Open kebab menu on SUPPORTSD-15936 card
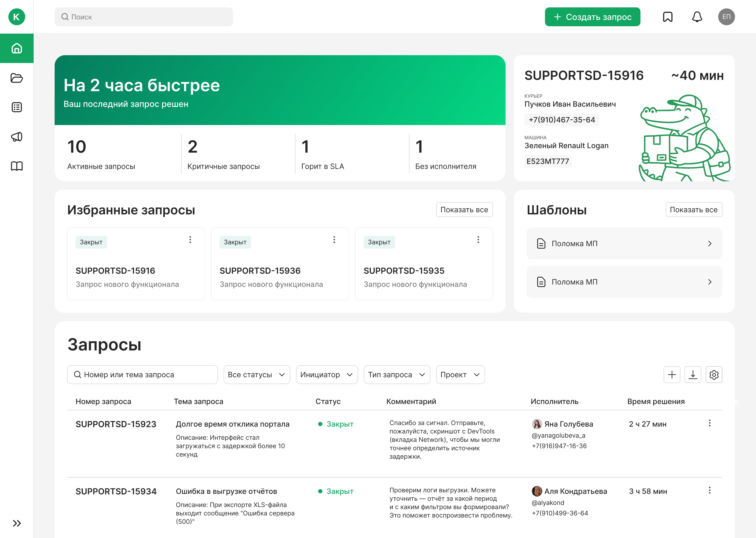The image size is (756, 538). [x=334, y=240]
